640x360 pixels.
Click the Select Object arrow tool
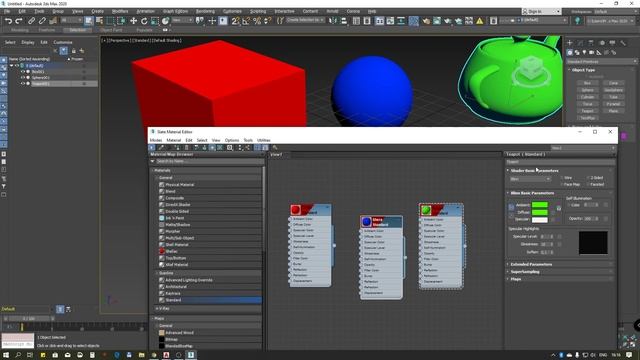coord(89,21)
